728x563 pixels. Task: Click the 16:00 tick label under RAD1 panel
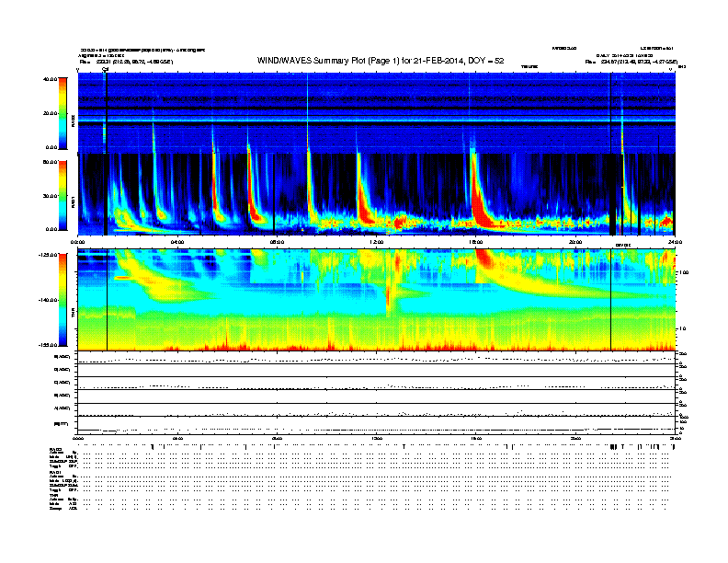tap(476, 242)
